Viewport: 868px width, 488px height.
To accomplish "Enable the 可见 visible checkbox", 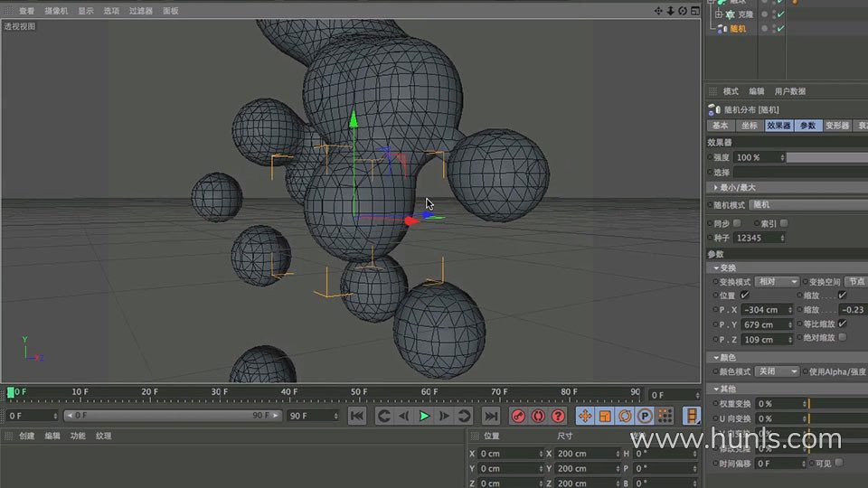I will point(839,463).
